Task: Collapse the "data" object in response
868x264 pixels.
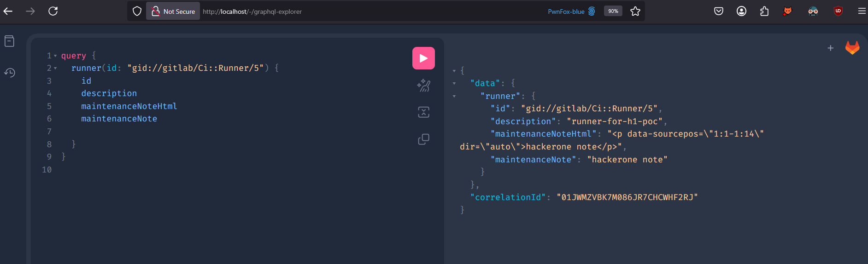Action: [454, 84]
